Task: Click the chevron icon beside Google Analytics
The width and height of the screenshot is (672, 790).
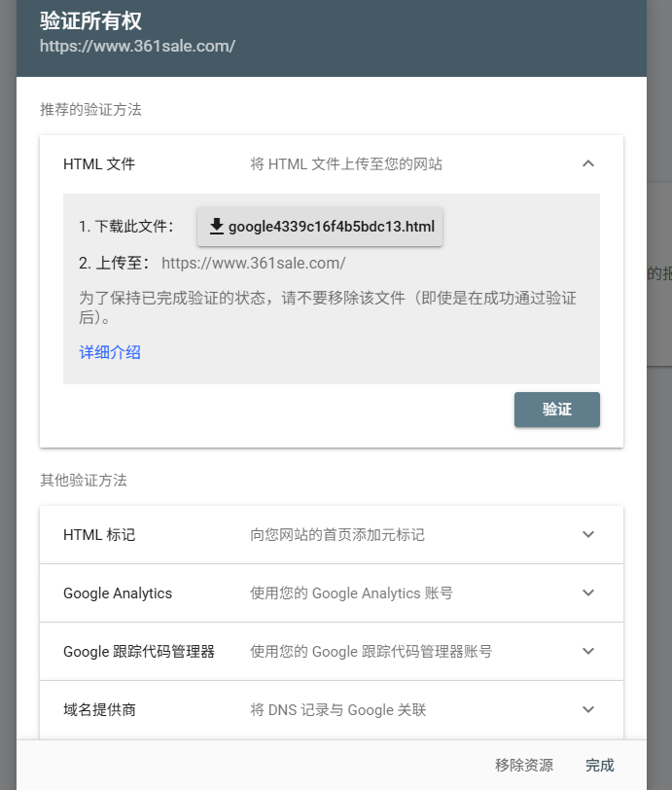Action: click(588, 592)
